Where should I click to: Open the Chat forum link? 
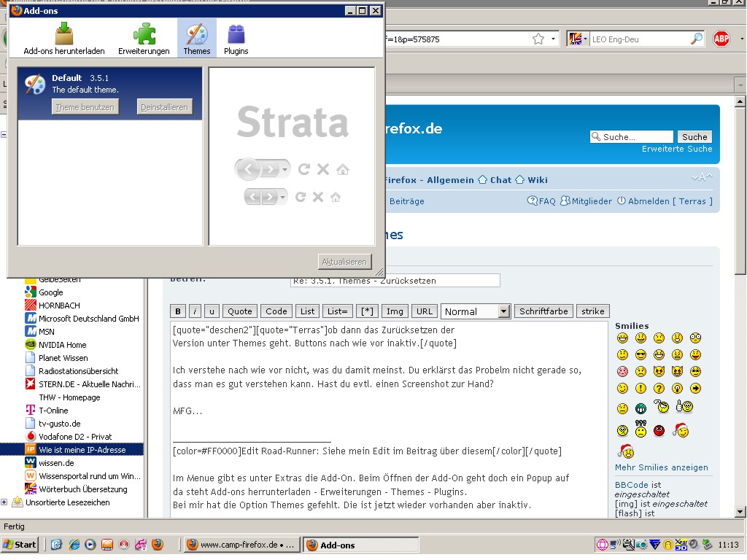click(x=500, y=180)
